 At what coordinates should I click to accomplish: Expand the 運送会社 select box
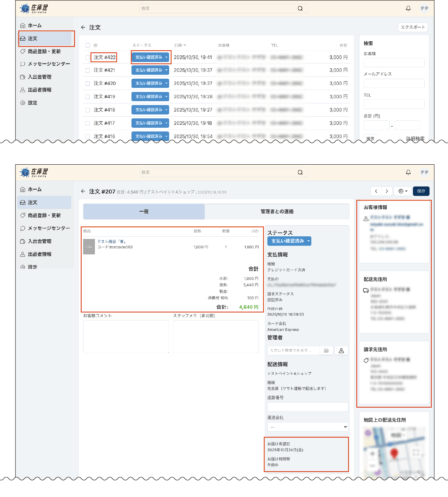click(308, 427)
